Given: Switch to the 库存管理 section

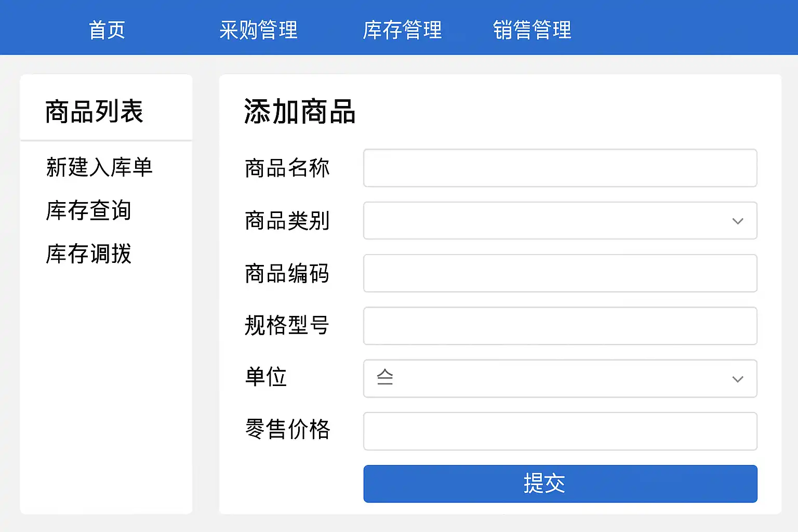Looking at the screenshot, I should tap(402, 30).
